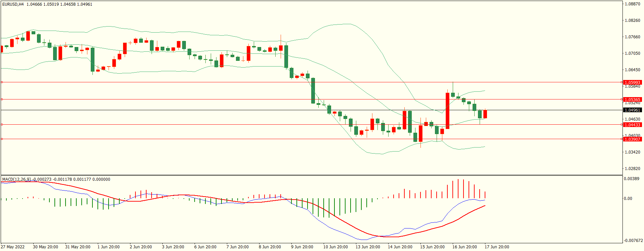Select the red 1.03907 price label
This screenshot has width=644, height=251.
pos(632,139)
